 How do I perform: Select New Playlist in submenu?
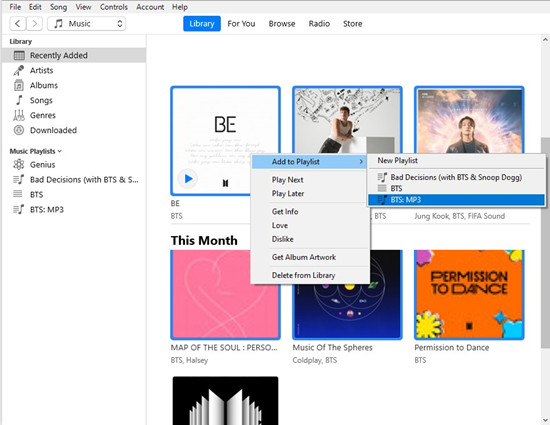(x=456, y=161)
